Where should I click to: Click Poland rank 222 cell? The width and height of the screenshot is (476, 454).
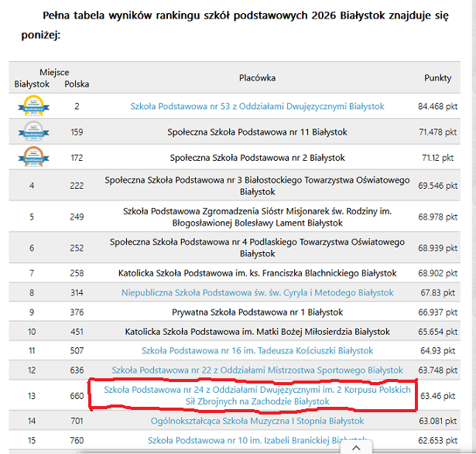[x=77, y=186]
